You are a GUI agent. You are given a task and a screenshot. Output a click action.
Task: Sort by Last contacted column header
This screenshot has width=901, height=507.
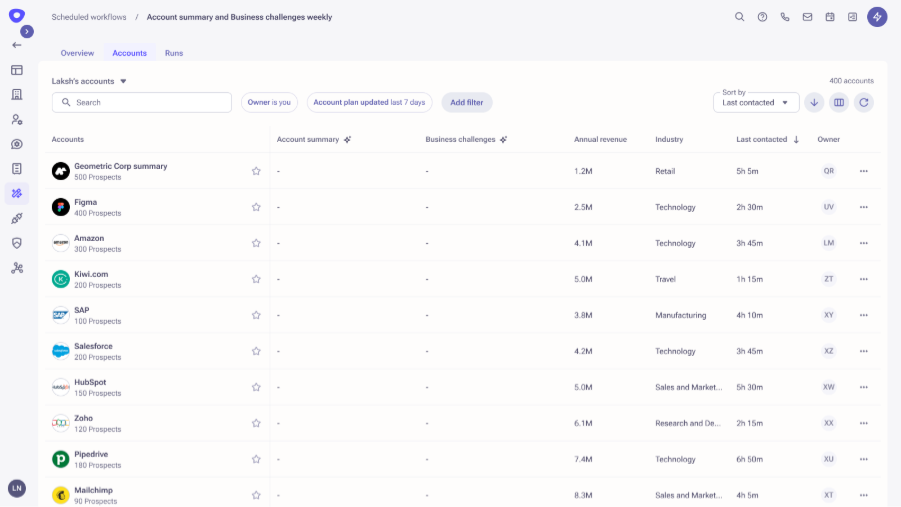point(767,140)
